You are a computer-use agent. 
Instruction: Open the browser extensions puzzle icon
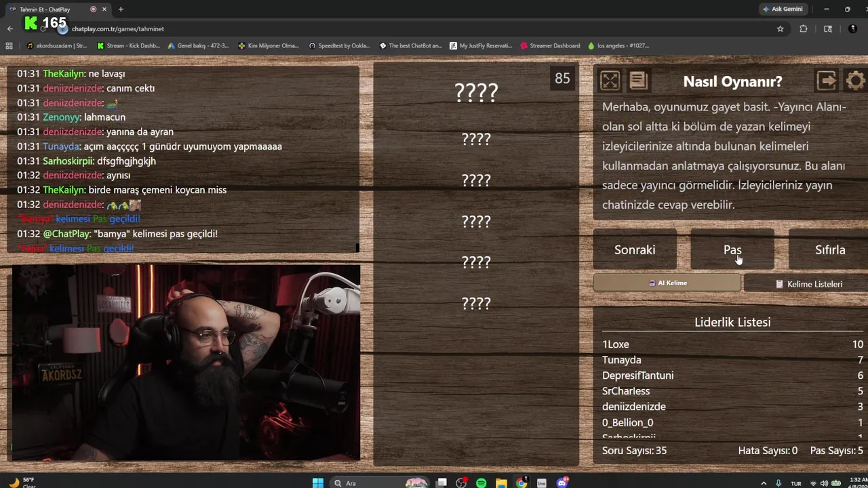pyautogui.click(x=804, y=28)
